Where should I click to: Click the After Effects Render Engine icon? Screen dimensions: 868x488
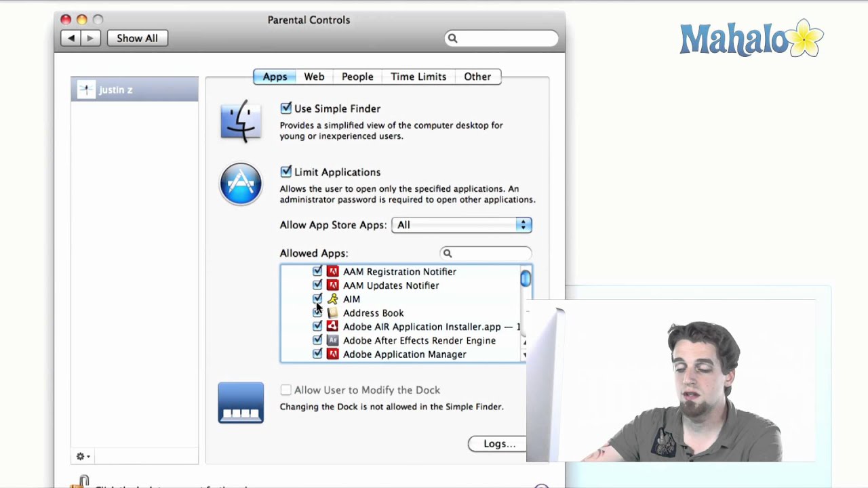pyautogui.click(x=332, y=340)
